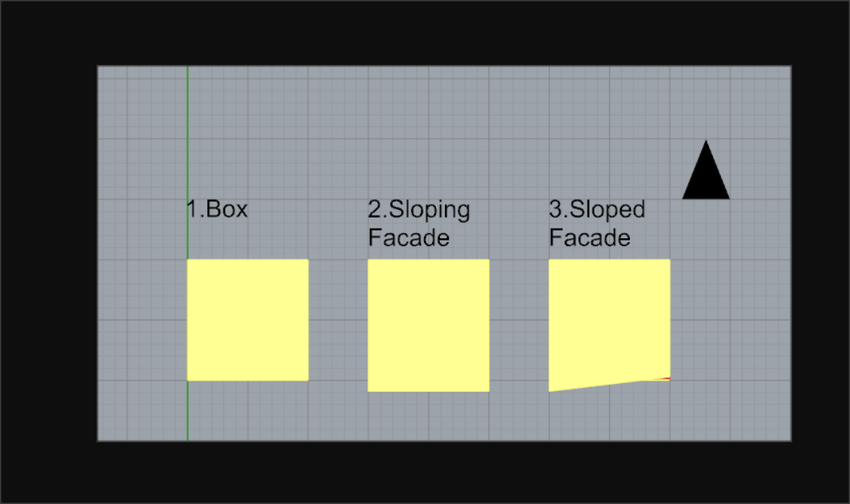Click the sloped bottom edge of third shape
This screenshot has height=504, width=850.
click(601, 385)
